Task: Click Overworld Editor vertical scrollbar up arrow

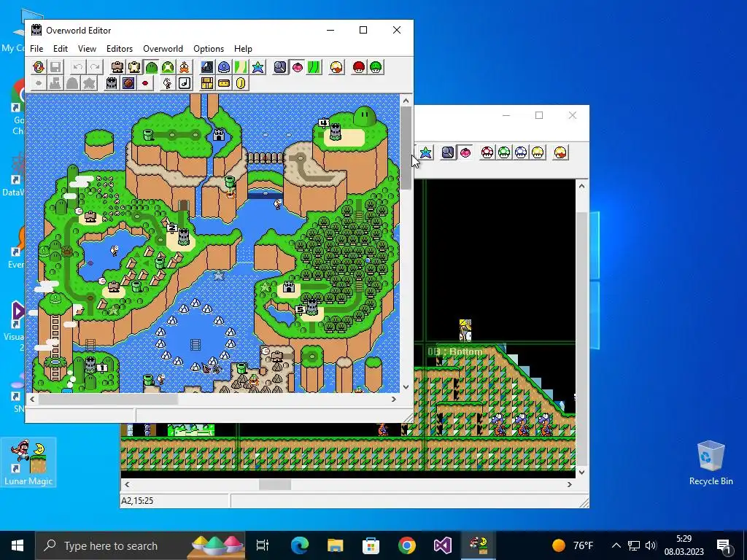Action: tap(406, 101)
